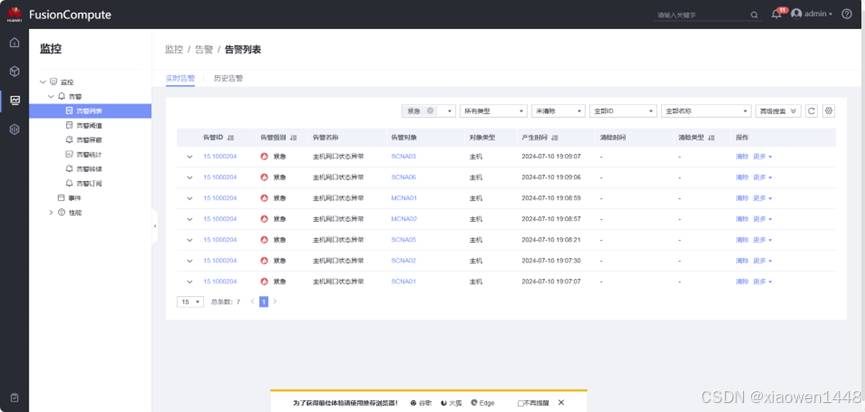Open the MCNA01 alarm object link
Viewport: 865px width, 412px height.
click(x=403, y=198)
